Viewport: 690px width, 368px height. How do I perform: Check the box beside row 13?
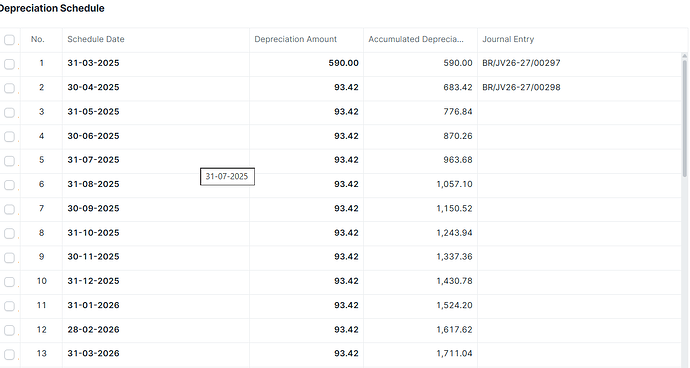coord(9,354)
